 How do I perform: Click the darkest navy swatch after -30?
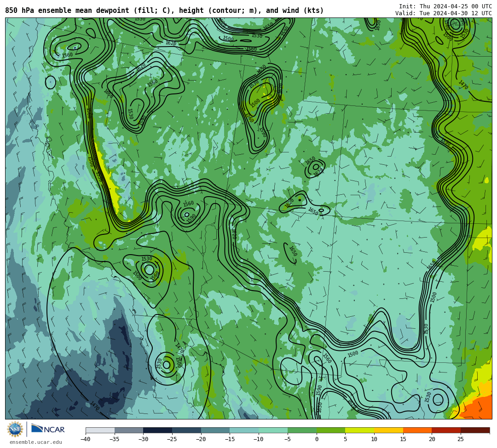point(158,430)
